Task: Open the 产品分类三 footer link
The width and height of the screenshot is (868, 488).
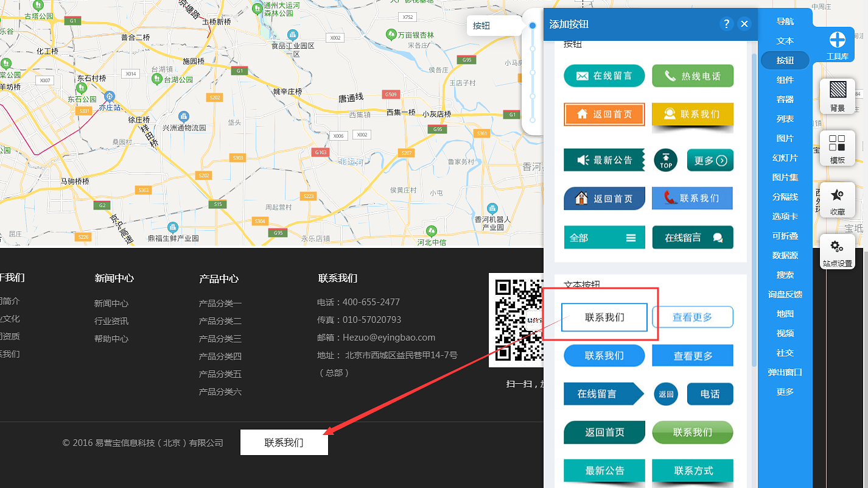Action: [220, 339]
